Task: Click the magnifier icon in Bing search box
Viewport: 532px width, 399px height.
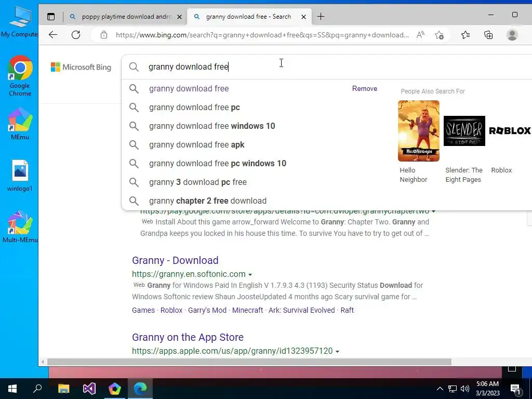Action: 134,67
